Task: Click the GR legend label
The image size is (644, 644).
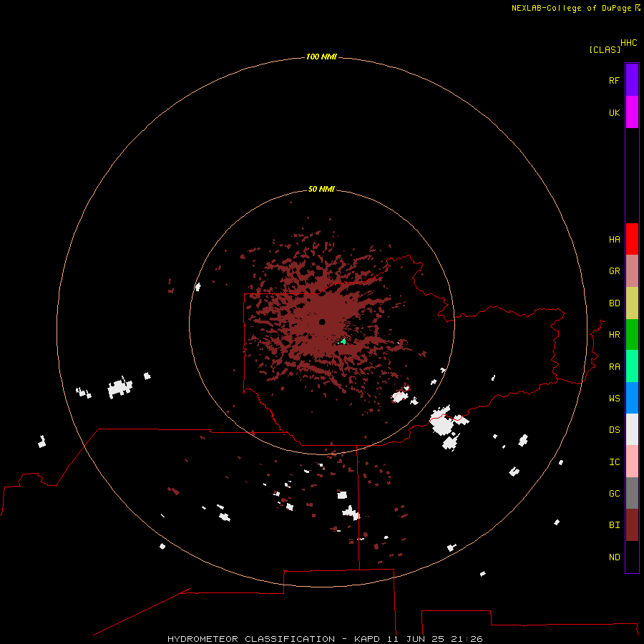Action: 615,271
